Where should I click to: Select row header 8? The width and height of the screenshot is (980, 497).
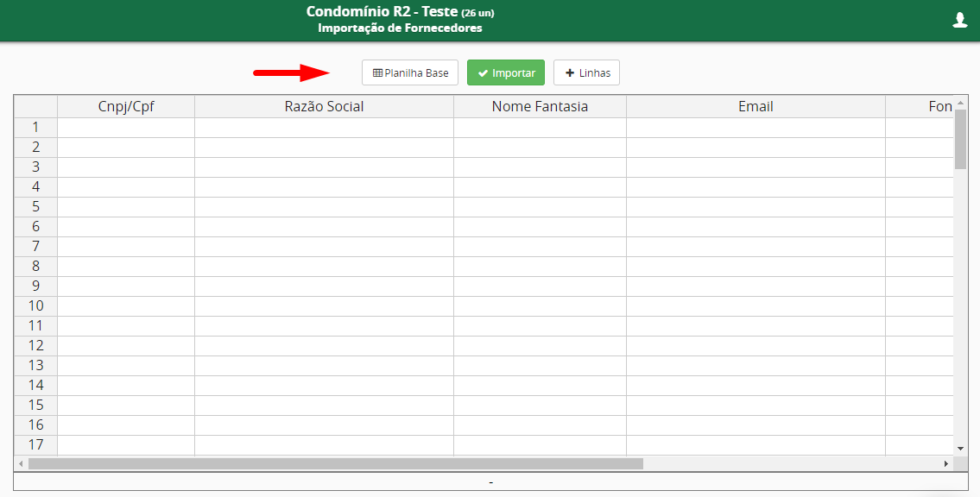(35, 267)
